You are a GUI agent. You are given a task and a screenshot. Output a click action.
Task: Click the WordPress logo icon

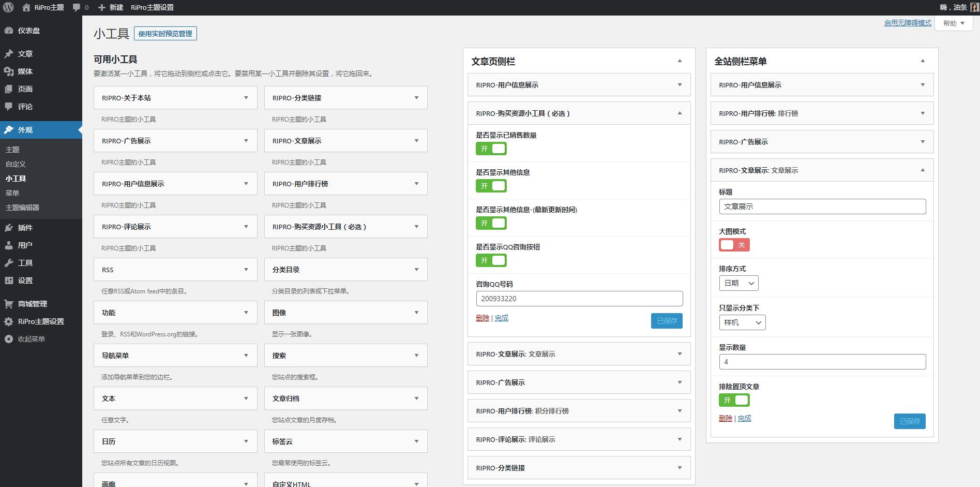(x=8, y=7)
